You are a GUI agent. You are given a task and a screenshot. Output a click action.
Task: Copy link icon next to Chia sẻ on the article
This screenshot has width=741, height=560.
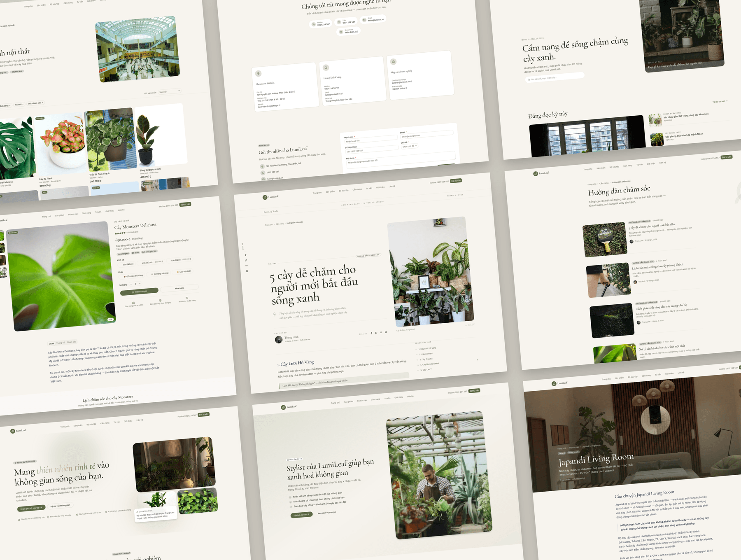pyautogui.click(x=381, y=332)
